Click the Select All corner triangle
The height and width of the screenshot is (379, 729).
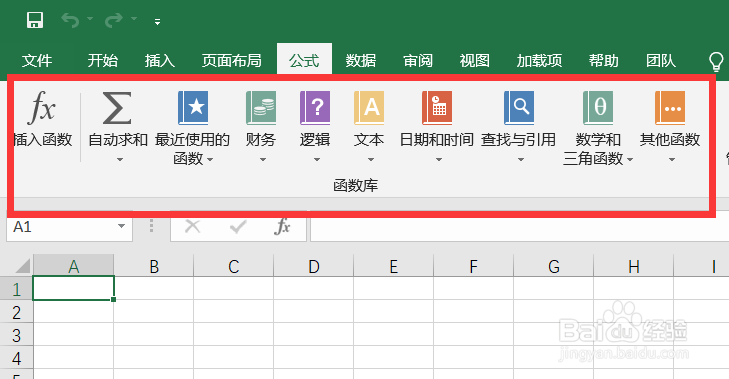point(22,266)
